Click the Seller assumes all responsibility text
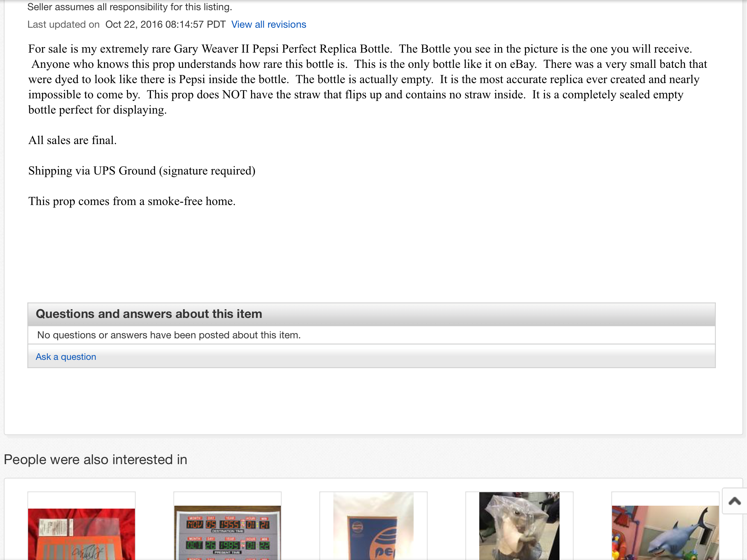 [130, 7]
